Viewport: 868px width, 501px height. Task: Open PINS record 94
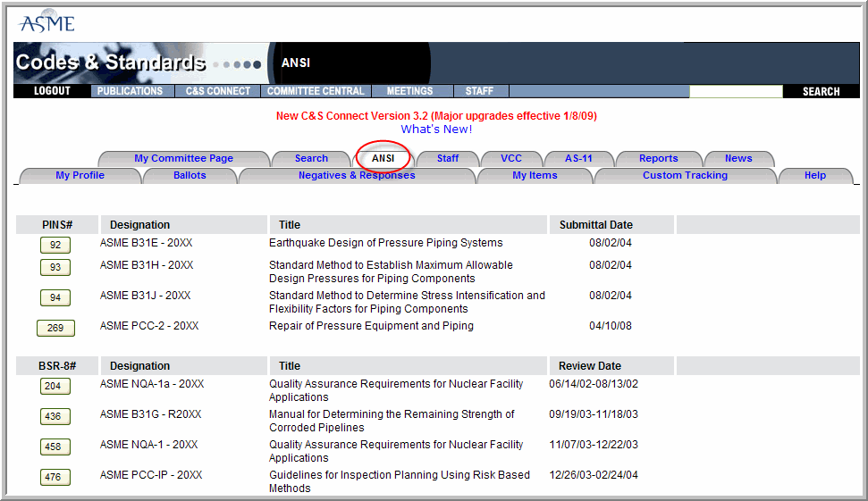tap(55, 297)
